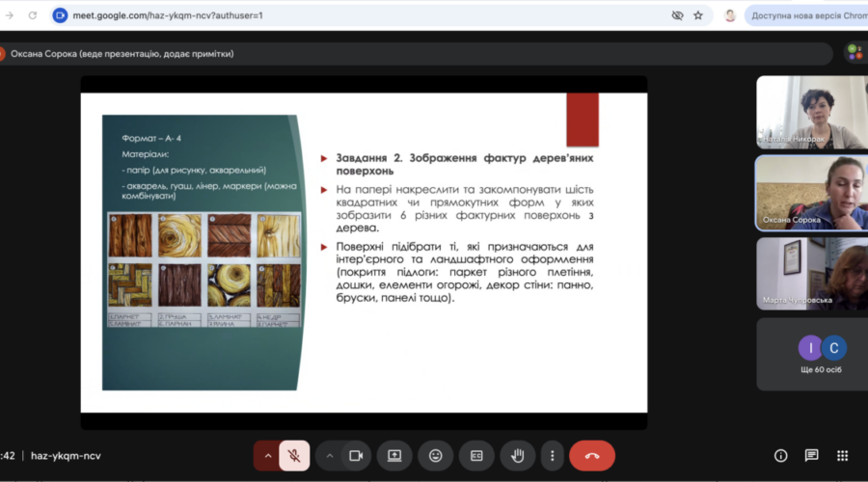
Task: Click the meet.google.com address bar URL
Action: (168, 15)
